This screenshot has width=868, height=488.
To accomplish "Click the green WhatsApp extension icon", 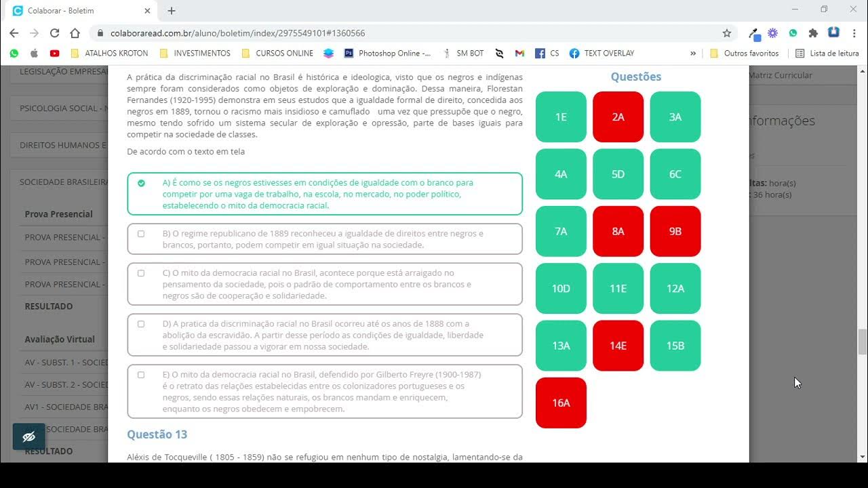I will pos(793,33).
